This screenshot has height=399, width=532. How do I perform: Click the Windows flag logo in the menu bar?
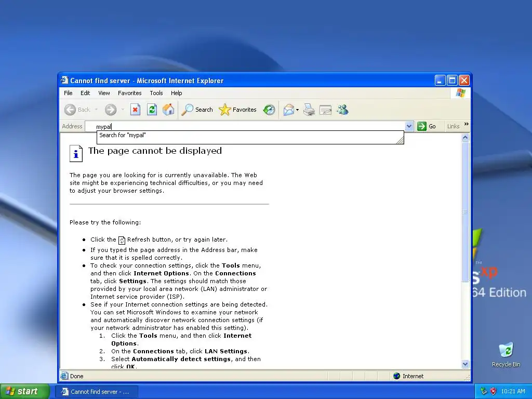point(461,92)
